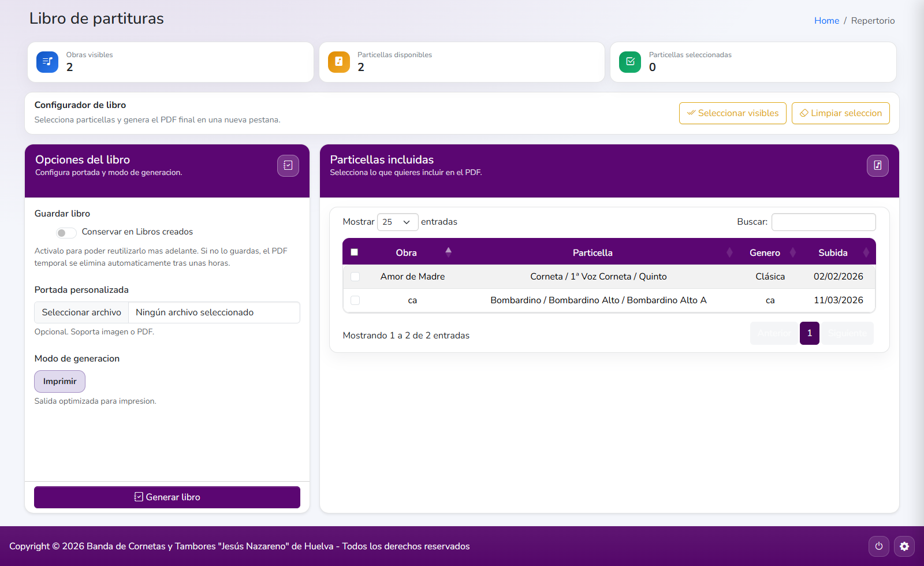Sort the table by Obra column

pos(407,252)
